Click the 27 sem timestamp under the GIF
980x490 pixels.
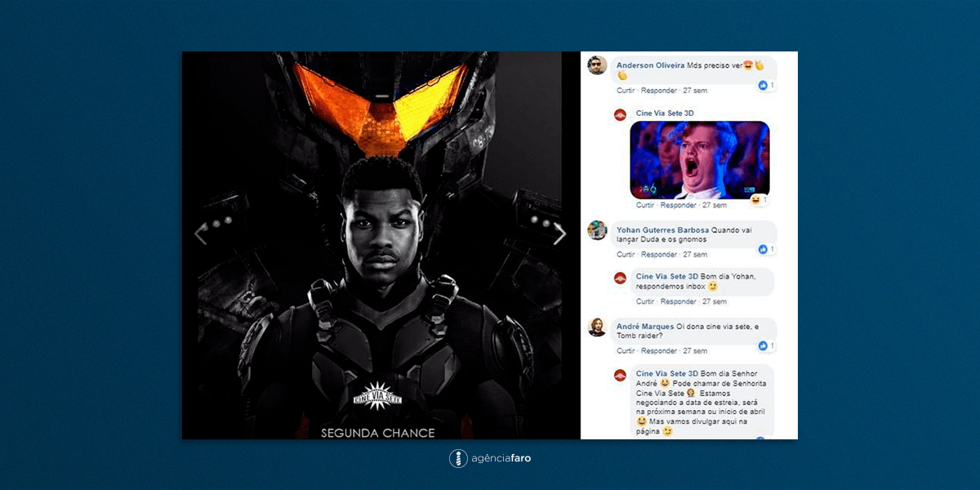click(715, 205)
